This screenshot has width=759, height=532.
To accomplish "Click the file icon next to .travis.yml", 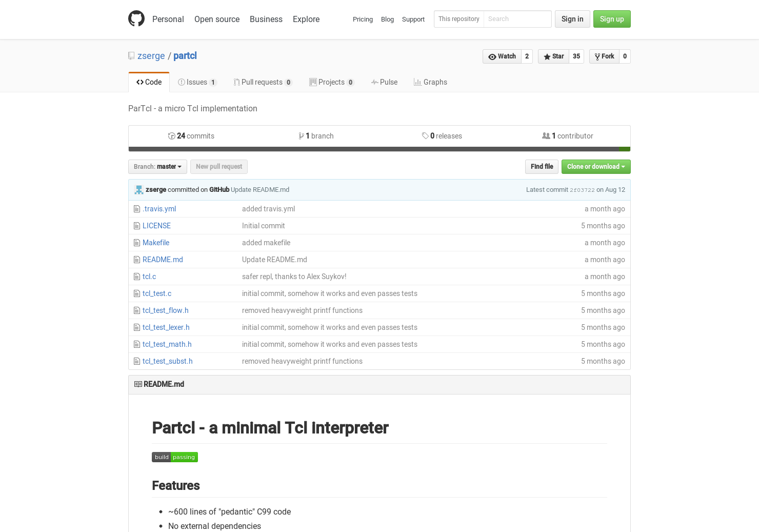I will click(136, 209).
